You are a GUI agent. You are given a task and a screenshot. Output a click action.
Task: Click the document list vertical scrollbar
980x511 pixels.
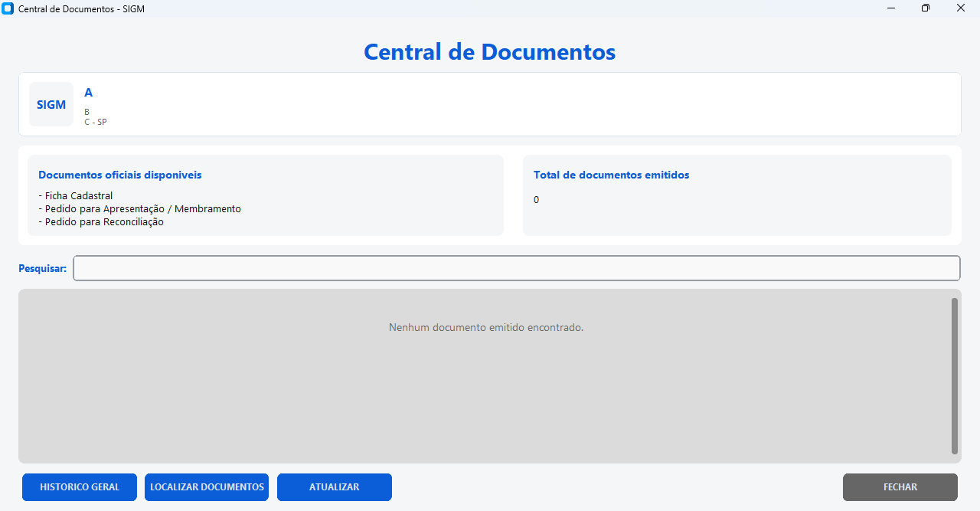pos(955,375)
